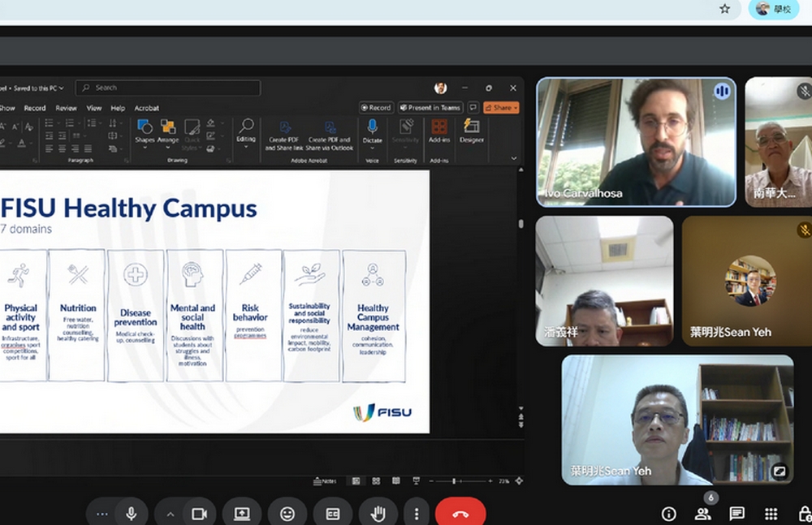Open the Meet activities grid icon
Image resolution: width=812 pixels, height=525 pixels.
pos(771,514)
